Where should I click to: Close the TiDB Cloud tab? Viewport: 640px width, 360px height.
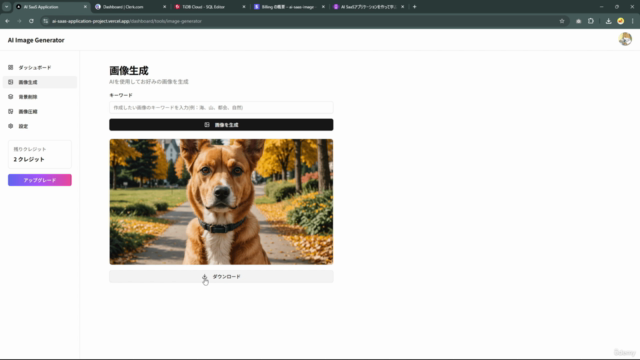(x=244, y=7)
